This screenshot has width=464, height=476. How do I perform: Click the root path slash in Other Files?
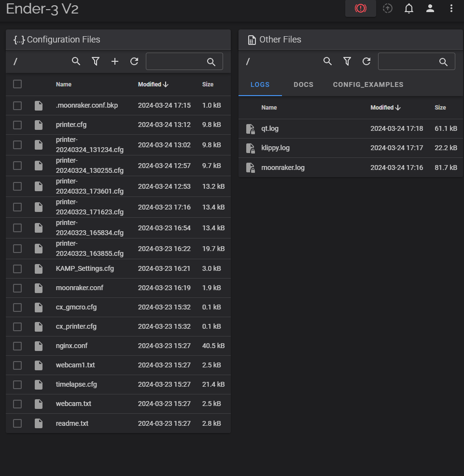(248, 62)
